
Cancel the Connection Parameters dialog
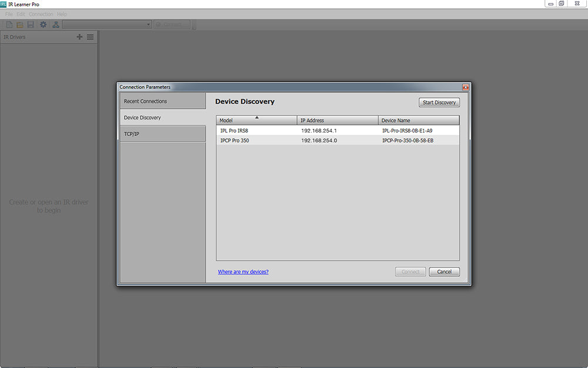(x=444, y=272)
